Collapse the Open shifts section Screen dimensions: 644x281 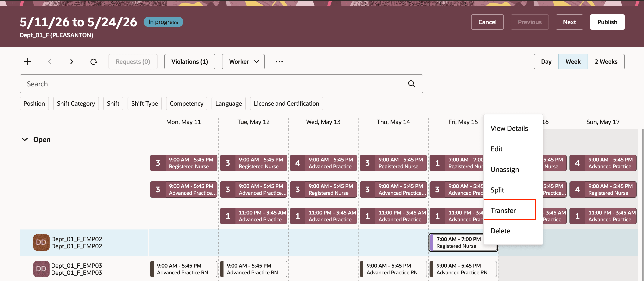[x=25, y=139]
